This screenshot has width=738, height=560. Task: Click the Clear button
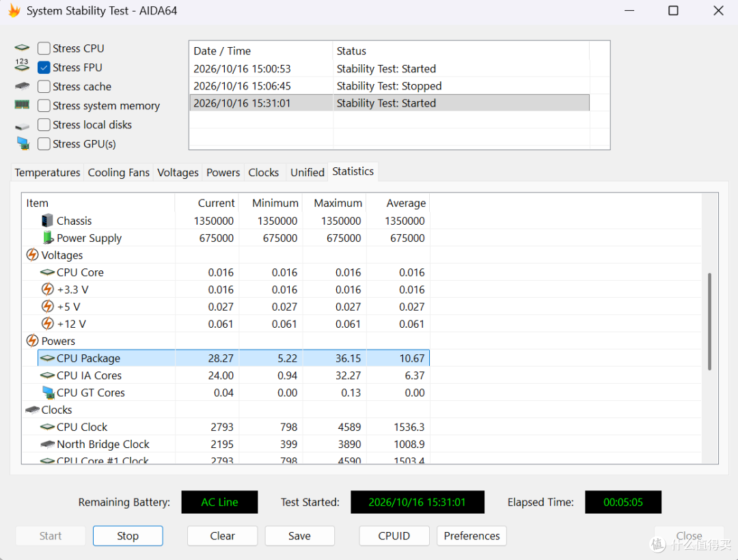pos(222,536)
